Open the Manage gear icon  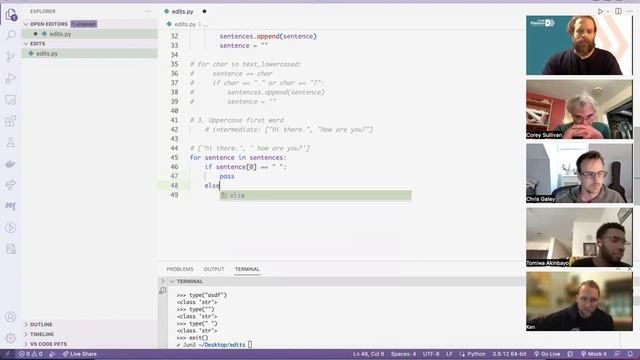pos(11,338)
